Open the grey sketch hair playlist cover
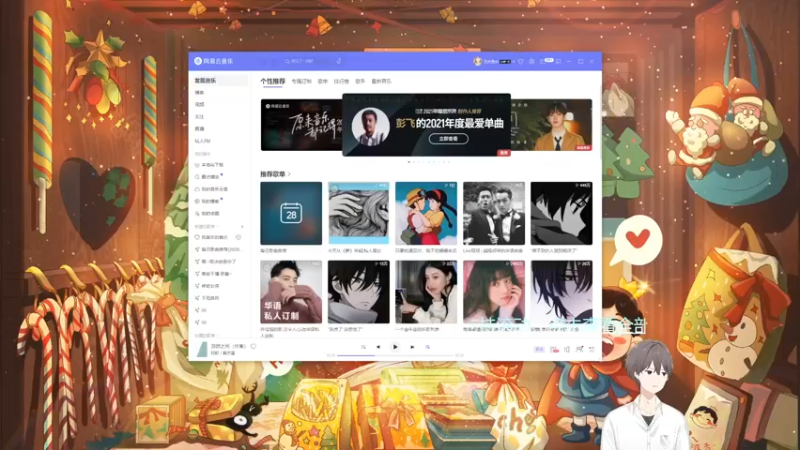Image resolution: width=800 pixels, height=450 pixels. (x=358, y=213)
